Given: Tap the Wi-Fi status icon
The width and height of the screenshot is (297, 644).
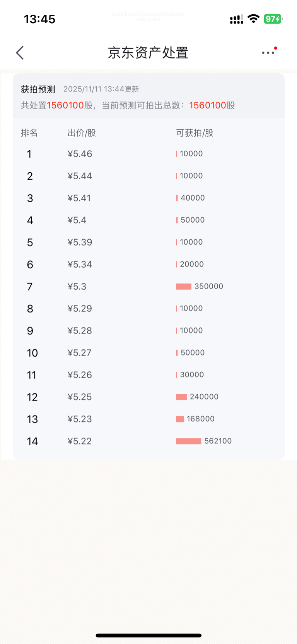Looking at the screenshot, I should point(253,19).
